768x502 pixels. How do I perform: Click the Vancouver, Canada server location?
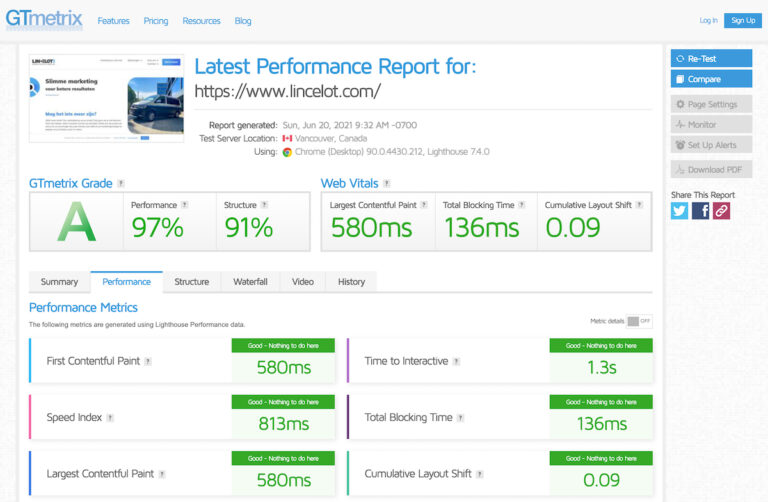pyautogui.click(x=331, y=139)
